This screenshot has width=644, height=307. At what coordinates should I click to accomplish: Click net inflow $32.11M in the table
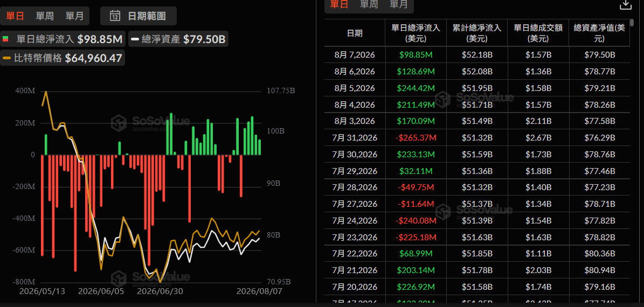point(416,171)
